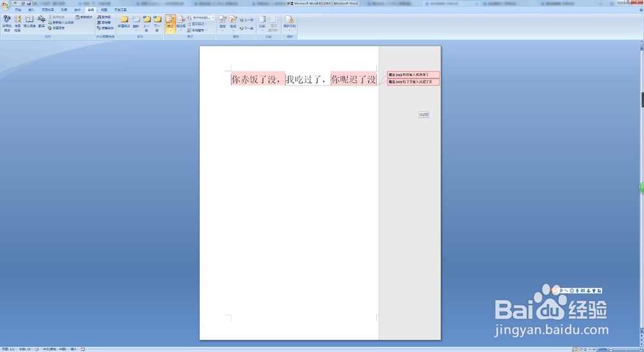Open the Track Changes (修订) dropdown arrow

[171, 30]
